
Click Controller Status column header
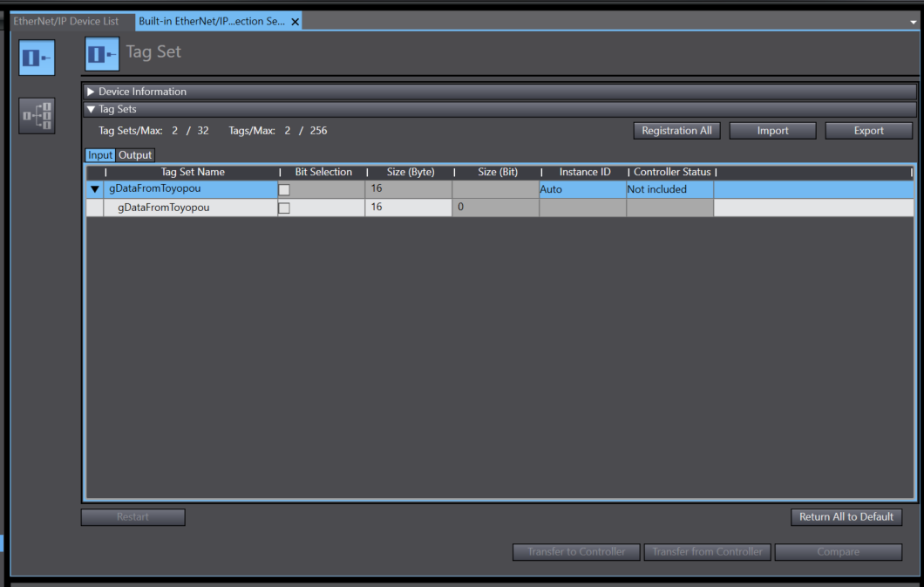(x=672, y=172)
